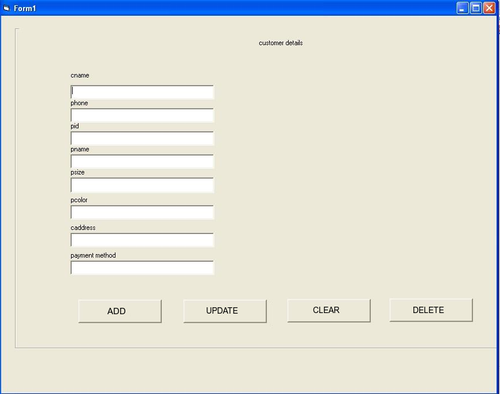This screenshot has height=394, width=500.
Task: Click the pname input field
Action: (x=142, y=161)
